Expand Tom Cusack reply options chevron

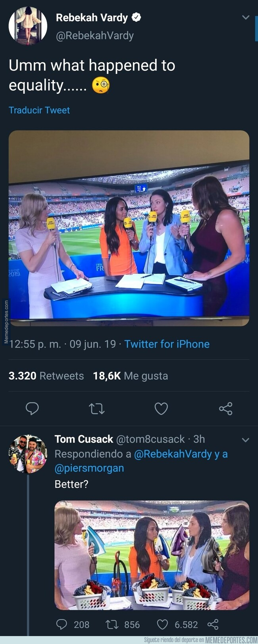point(245,440)
